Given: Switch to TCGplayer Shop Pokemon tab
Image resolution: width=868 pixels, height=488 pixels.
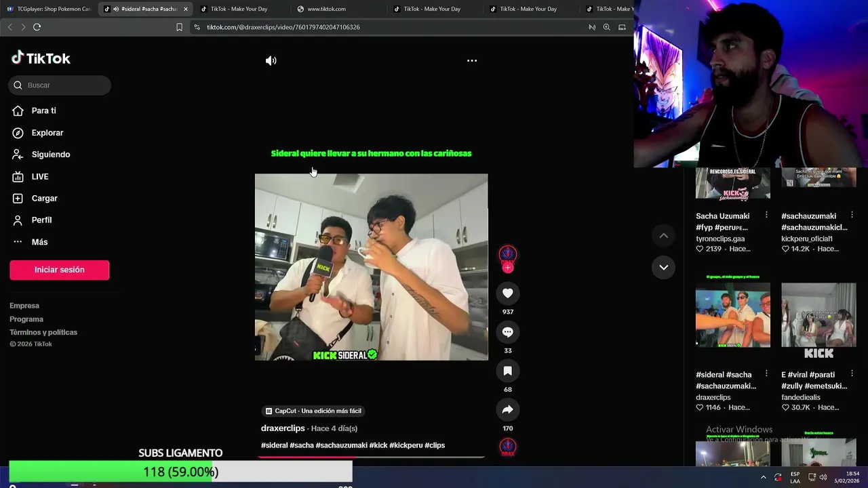Looking at the screenshot, I should pyautogui.click(x=49, y=9).
